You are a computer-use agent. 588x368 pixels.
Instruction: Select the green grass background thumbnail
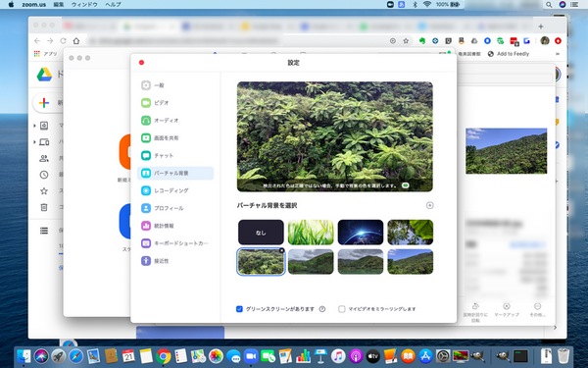pyautogui.click(x=311, y=232)
